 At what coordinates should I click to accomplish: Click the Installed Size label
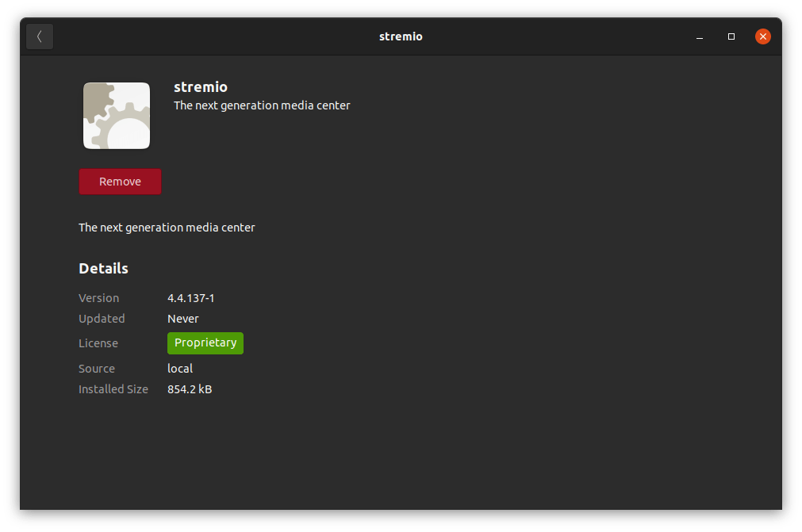click(113, 389)
